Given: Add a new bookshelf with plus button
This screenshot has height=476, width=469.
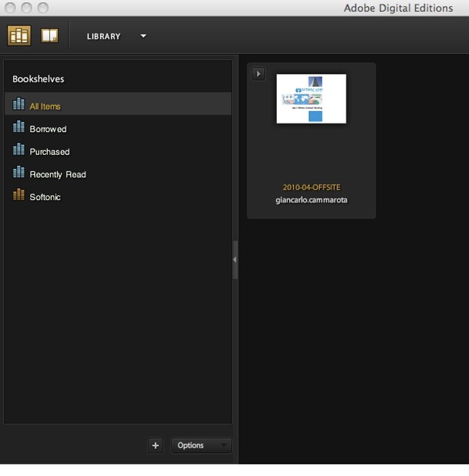Looking at the screenshot, I should pos(155,445).
